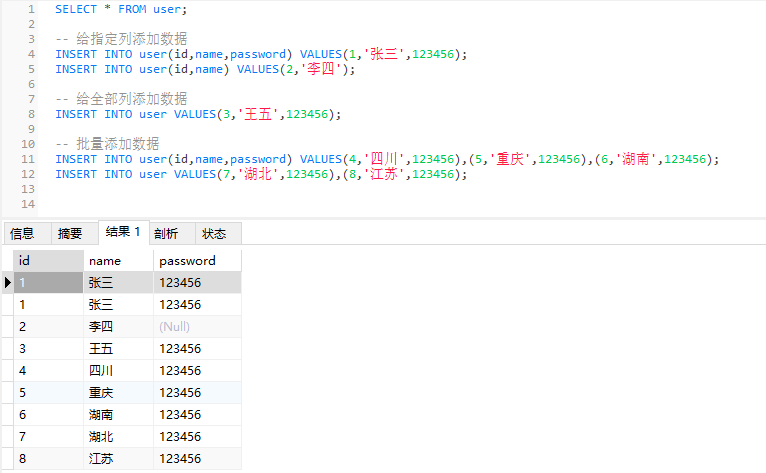Select id cell 6 in results
The image size is (766, 473).
[48, 414]
